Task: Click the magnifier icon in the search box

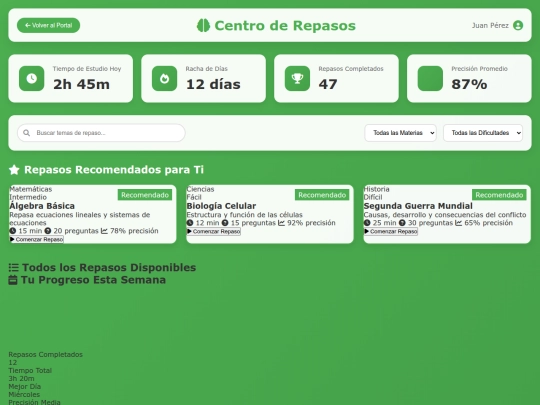Action: coord(27,133)
